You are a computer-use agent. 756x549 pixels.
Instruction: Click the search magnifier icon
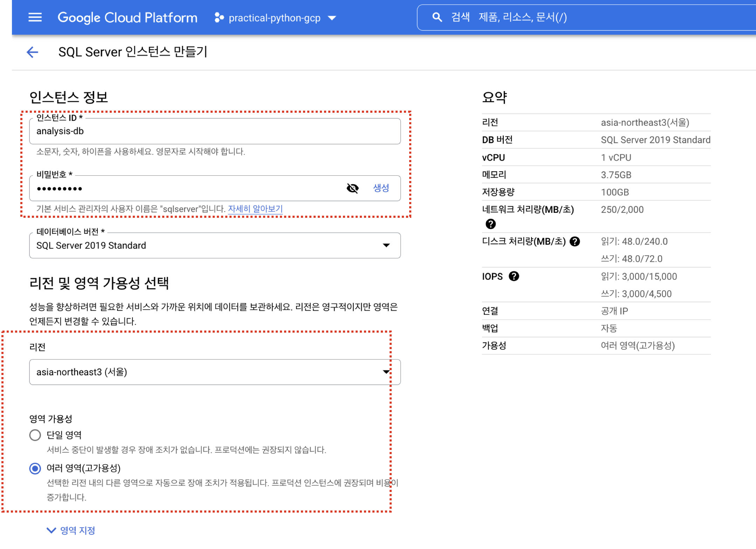(x=437, y=17)
